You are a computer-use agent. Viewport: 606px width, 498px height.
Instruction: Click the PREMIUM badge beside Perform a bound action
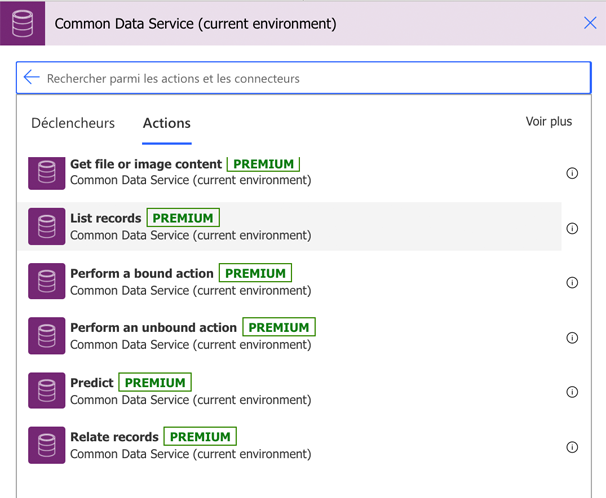pos(255,273)
